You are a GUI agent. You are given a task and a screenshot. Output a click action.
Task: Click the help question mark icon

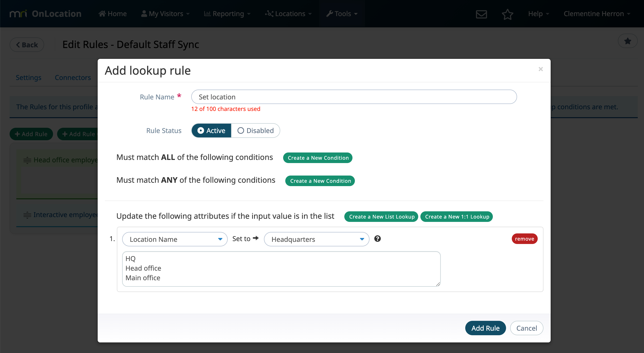pos(377,239)
